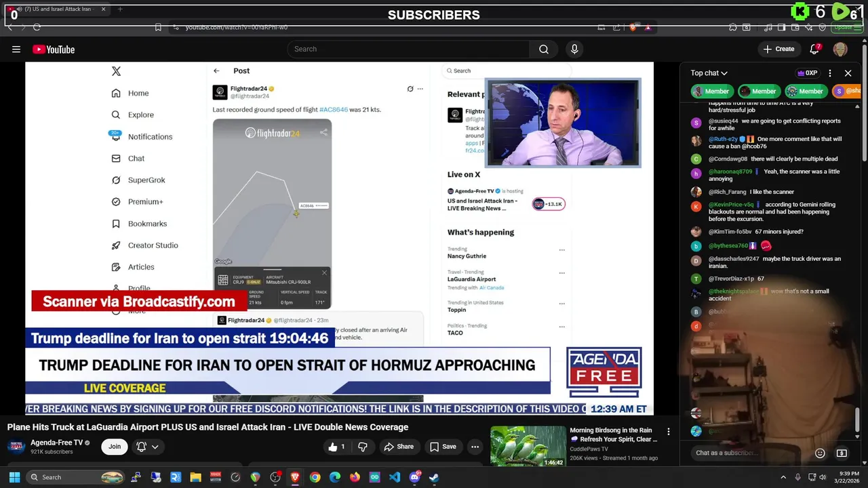Select the US and Israel Attack Iran tab
Image resolution: width=868 pixels, height=488 pixels.
pos(56,9)
